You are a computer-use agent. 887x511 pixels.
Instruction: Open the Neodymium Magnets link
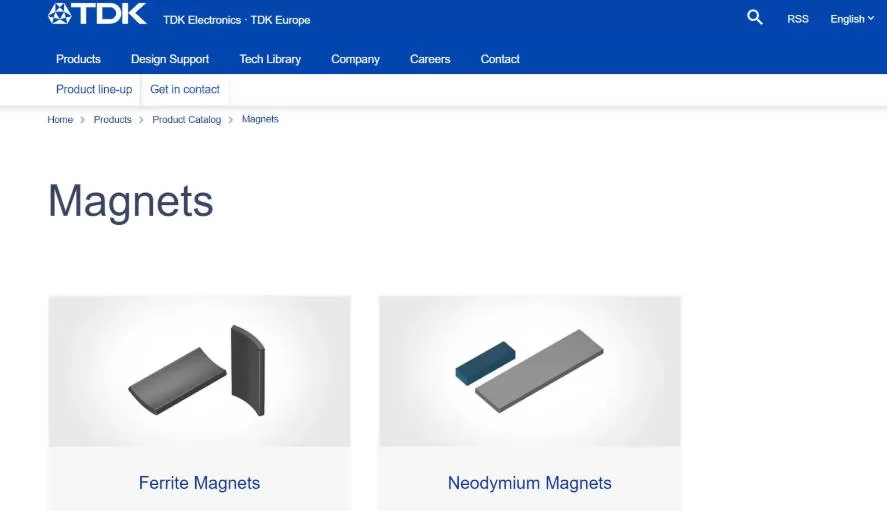tap(529, 483)
